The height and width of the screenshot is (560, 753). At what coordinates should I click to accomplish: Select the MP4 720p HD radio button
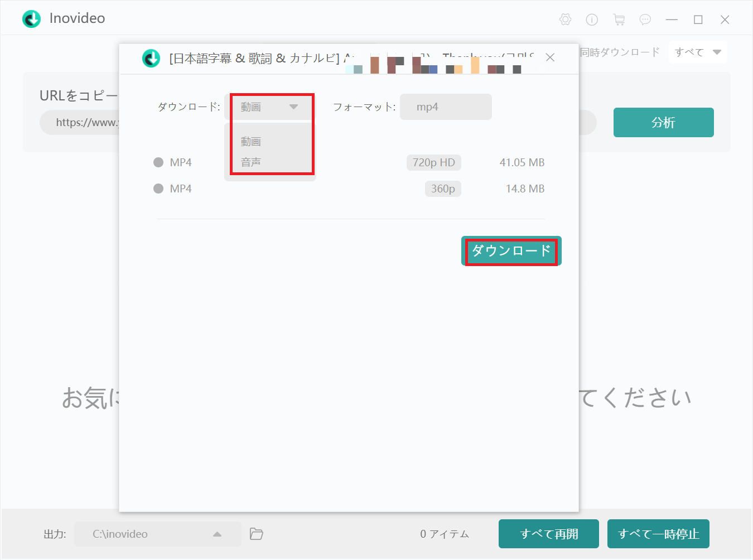pos(158,162)
